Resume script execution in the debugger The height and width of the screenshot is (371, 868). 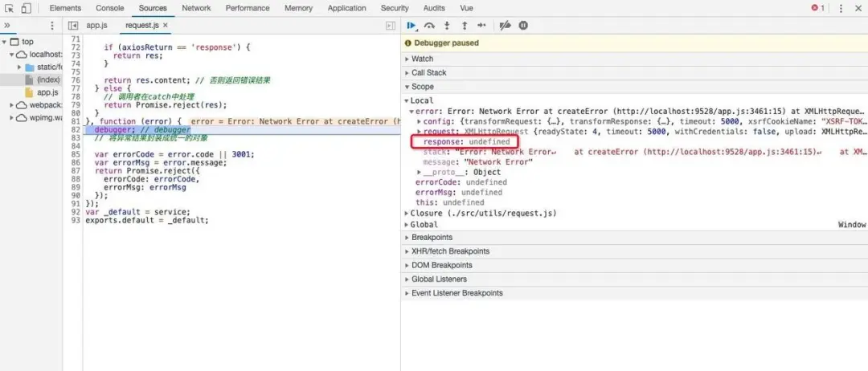pyautogui.click(x=411, y=26)
